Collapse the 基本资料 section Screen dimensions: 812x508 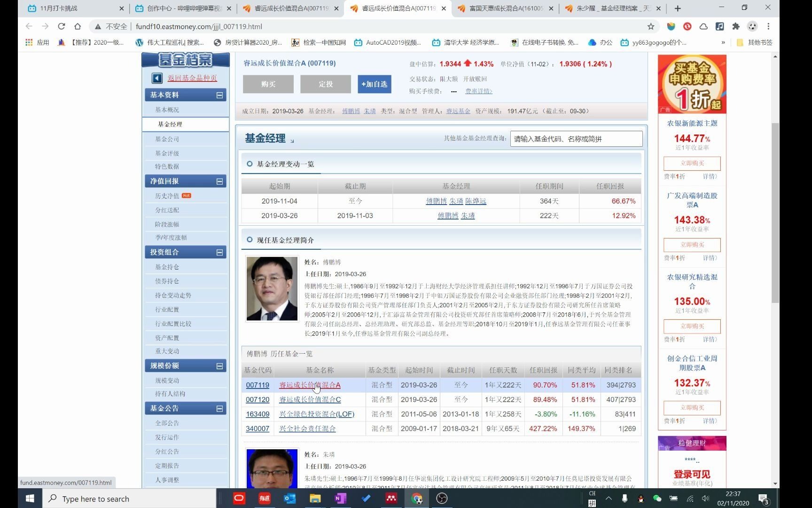coord(219,95)
